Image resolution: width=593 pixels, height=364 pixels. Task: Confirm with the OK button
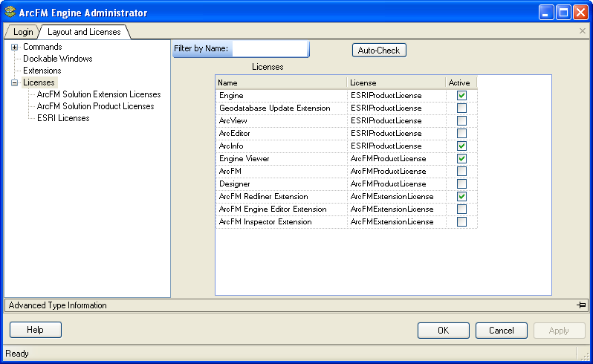pos(443,331)
